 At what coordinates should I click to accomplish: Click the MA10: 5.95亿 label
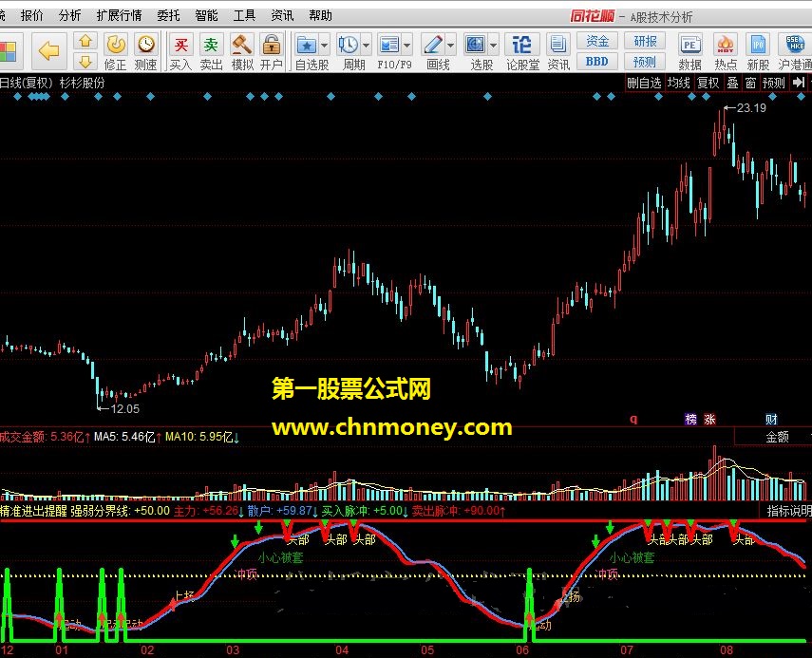click(x=202, y=437)
